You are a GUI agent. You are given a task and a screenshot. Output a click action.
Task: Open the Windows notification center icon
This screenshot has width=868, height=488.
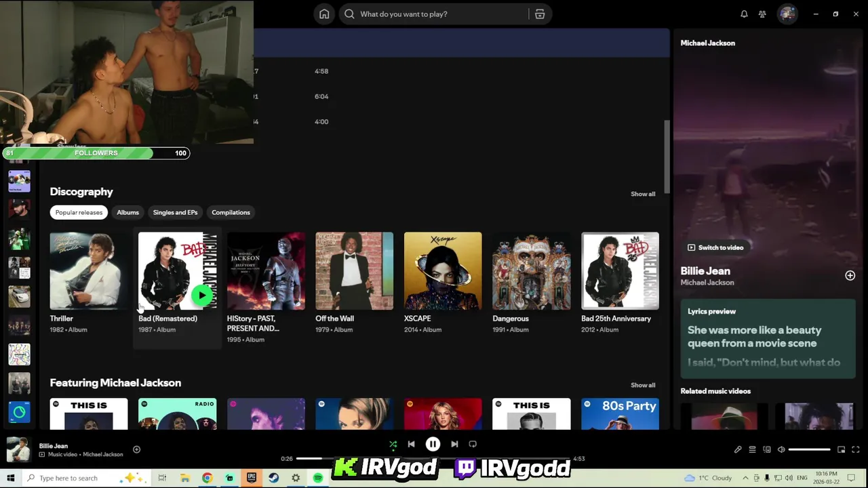tap(852, 478)
